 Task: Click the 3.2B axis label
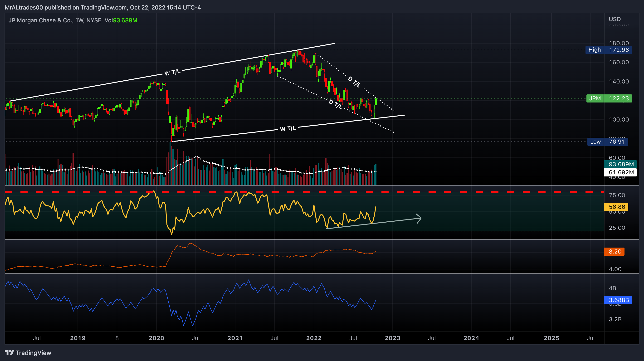tap(615, 319)
